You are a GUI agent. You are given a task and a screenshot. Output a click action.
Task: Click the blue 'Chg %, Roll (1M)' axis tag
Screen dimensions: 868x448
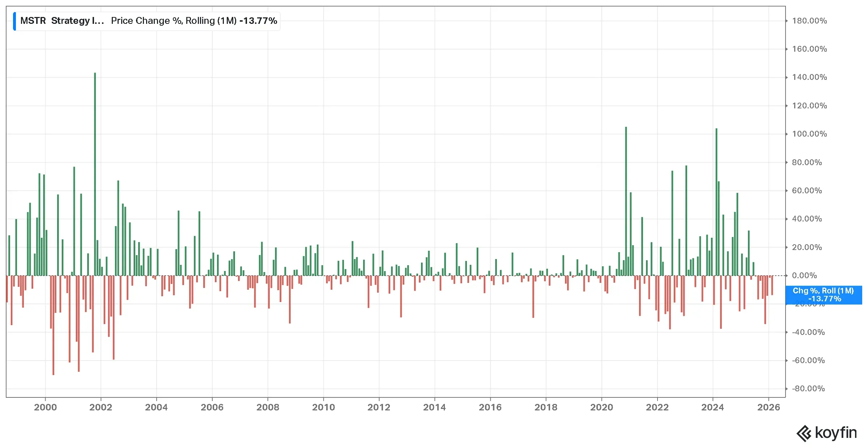coord(824,295)
